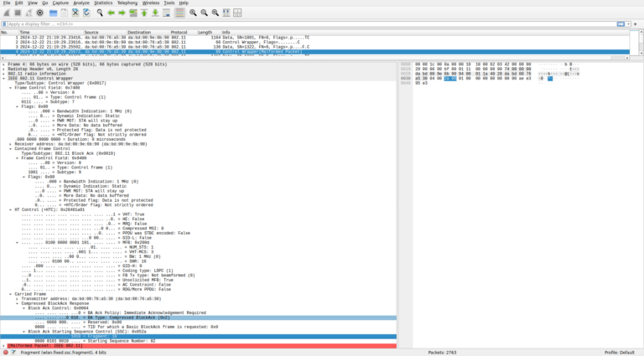Click the packet list vertical scrollbar

[641, 43]
